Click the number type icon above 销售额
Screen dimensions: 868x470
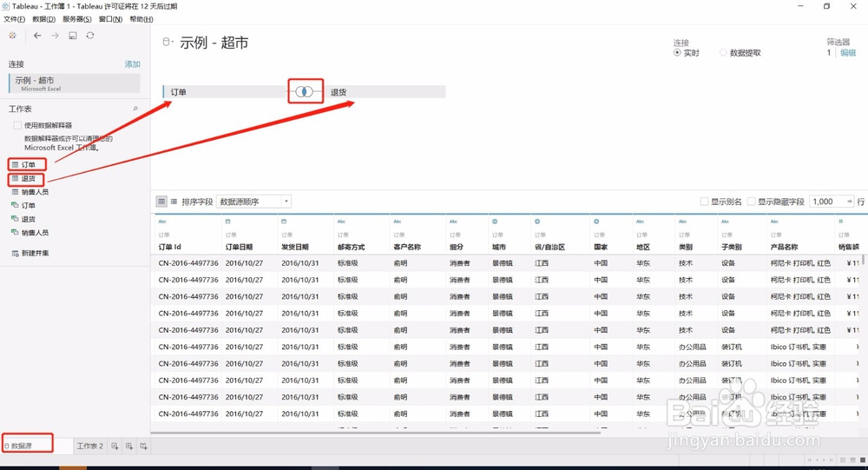(x=841, y=222)
